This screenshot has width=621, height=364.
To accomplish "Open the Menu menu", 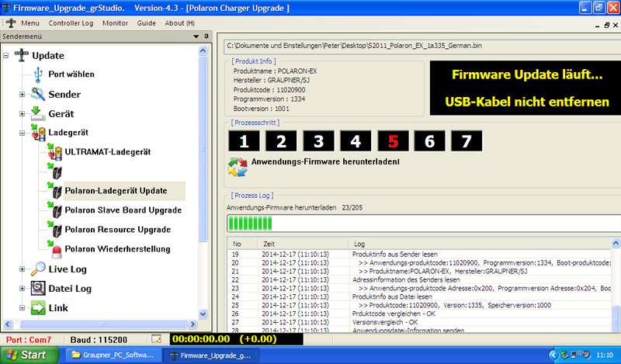I will [x=30, y=23].
